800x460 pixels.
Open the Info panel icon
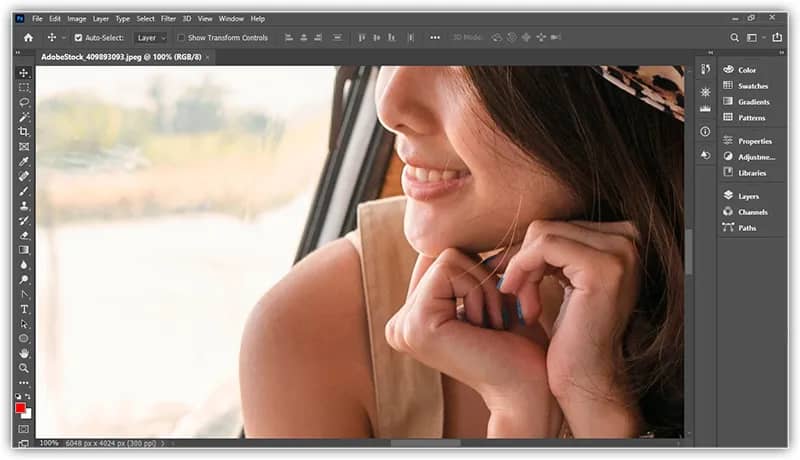click(705, 132)
